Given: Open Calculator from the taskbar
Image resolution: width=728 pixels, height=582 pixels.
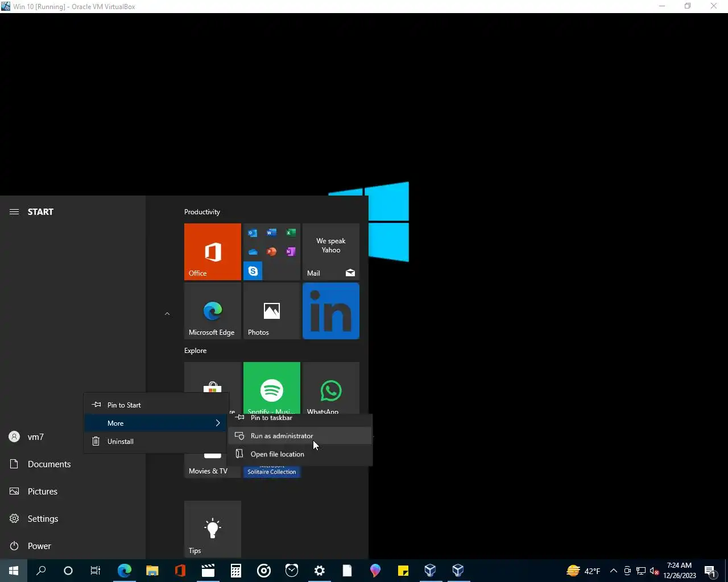Looking at the screenshot, I should pos(236,571).
